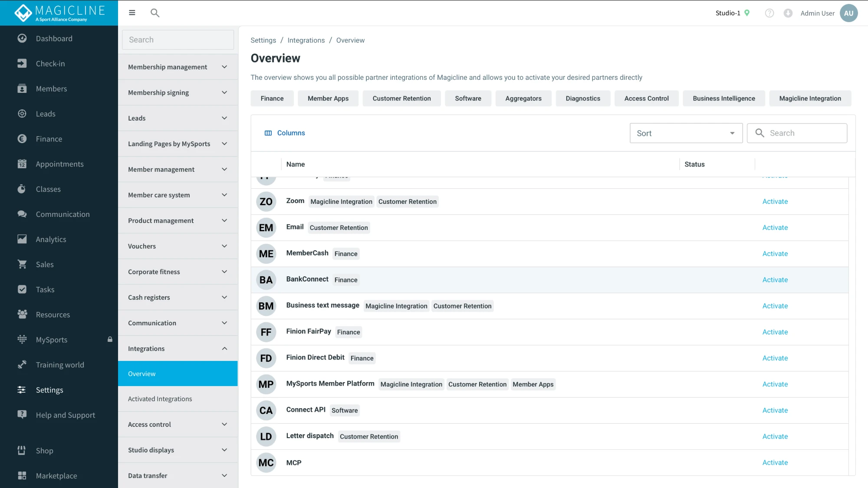Screen dimensions: 868x488
Task: Filter by Aggregators category
Action: click(x=523, y=98)
